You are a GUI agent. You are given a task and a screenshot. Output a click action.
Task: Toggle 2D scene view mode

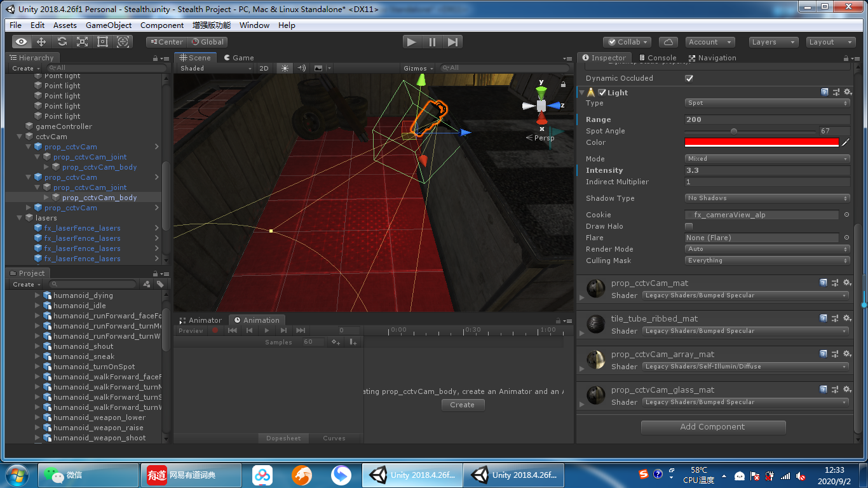tap(264, 68)
